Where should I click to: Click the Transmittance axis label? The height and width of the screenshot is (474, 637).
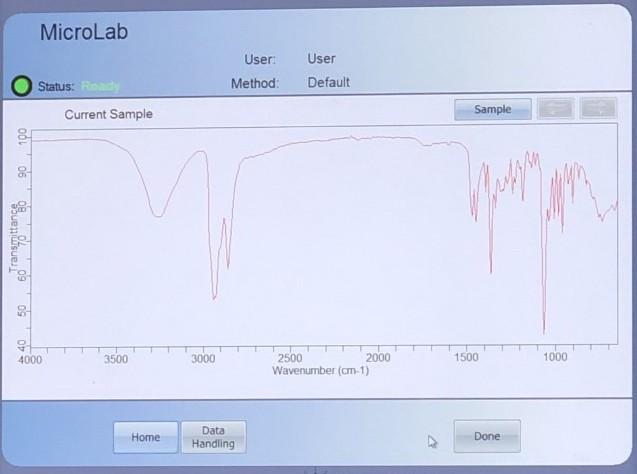tap(14, 238)
